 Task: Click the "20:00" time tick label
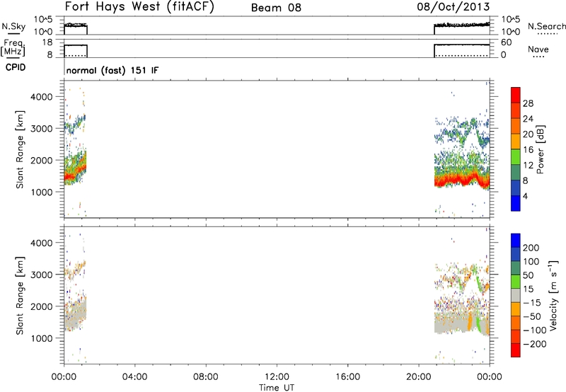point(418,377)
